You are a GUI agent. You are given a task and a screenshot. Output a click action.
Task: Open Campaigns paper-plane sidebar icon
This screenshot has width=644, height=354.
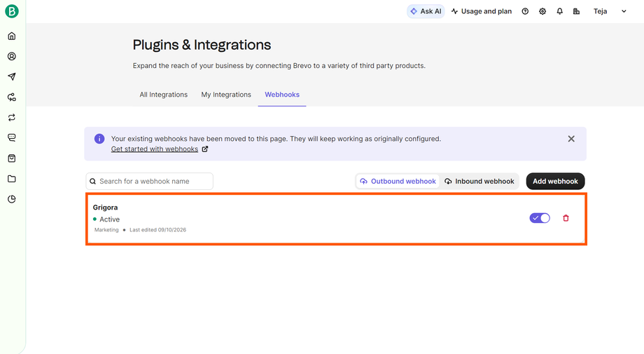12,77
